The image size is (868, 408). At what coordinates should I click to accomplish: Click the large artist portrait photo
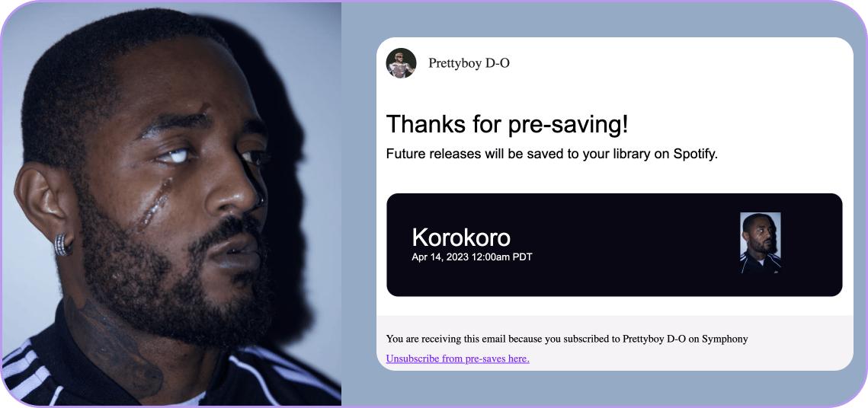click(x=171, y=204)
